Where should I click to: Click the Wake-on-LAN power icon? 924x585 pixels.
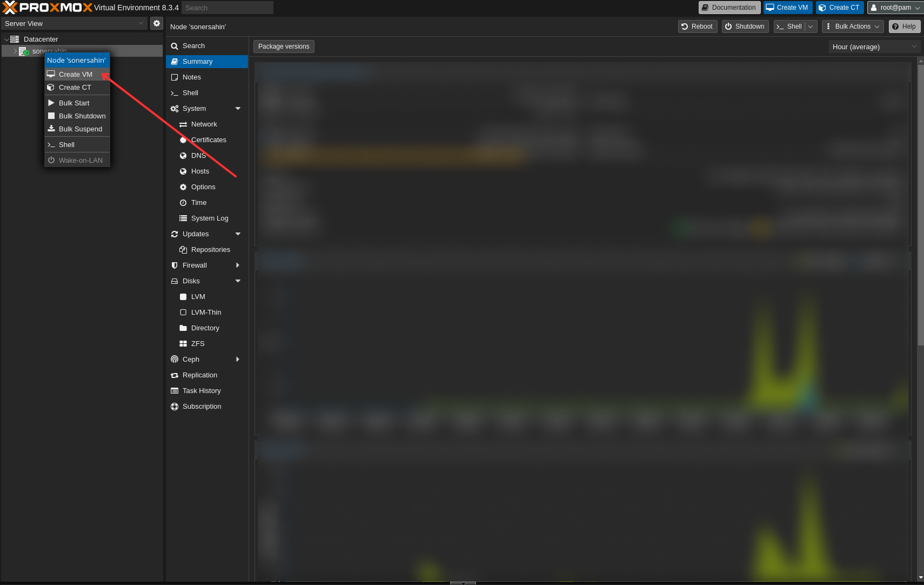(x=51, y=160)
